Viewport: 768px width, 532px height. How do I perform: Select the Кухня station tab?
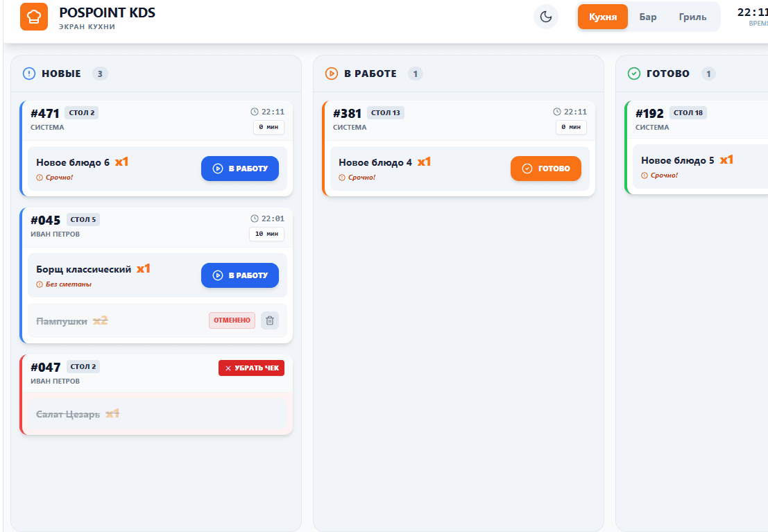click(602, 17)
